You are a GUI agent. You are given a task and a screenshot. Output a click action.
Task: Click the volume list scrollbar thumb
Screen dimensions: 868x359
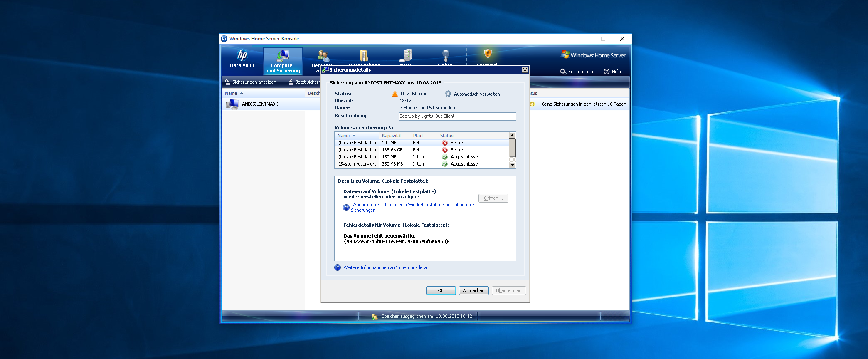point(513,148)
